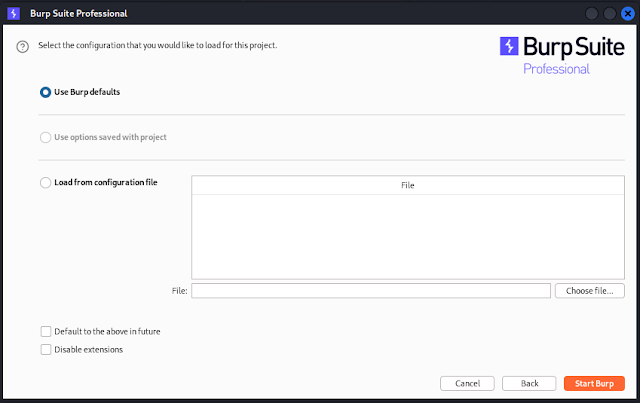640x403 pixels.
Task: Minimize the Burp Suite window
Action: point(591,14)
